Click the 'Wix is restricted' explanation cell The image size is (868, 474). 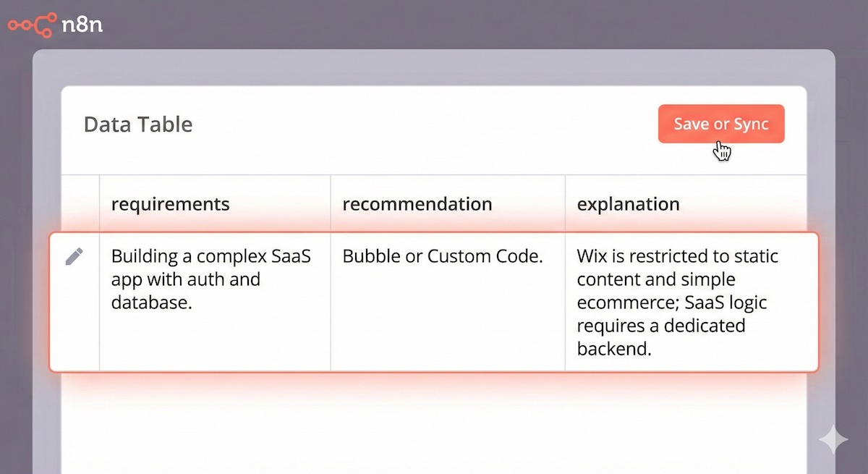pos(677,302)
